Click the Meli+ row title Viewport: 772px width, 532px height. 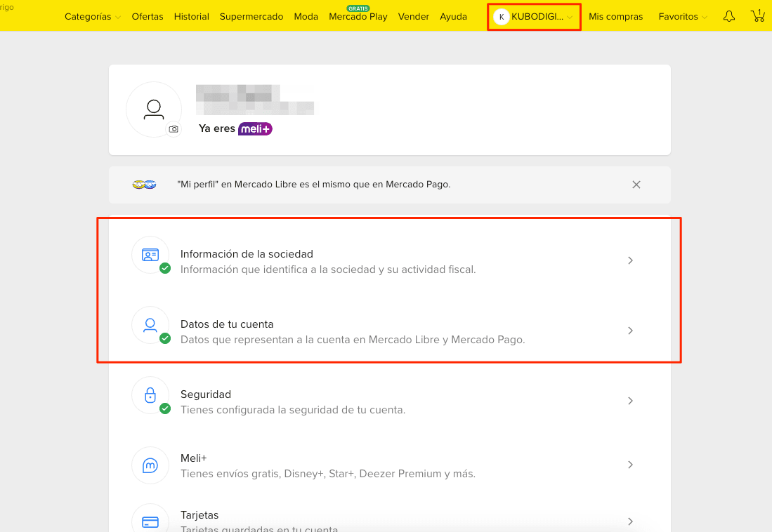(x=193, y=458)
